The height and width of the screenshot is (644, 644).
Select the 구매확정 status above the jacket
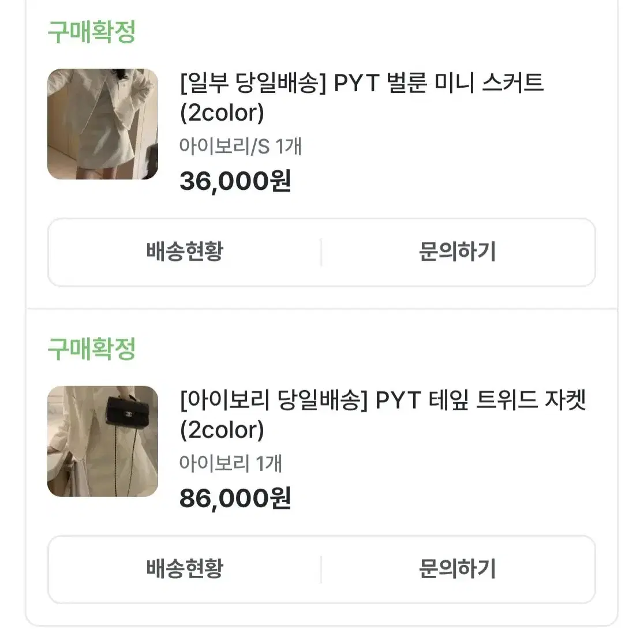click(92, 349)
